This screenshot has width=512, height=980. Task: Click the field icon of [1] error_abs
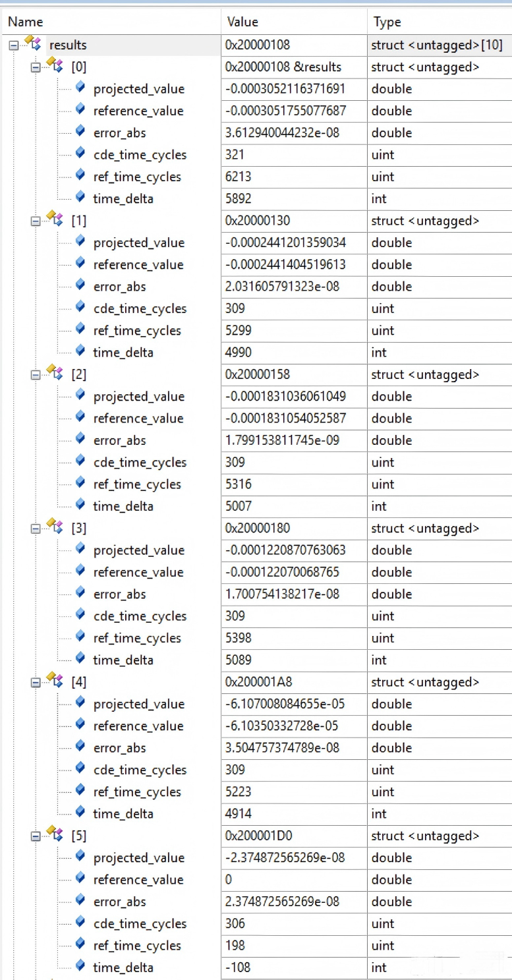click(80, 285)
